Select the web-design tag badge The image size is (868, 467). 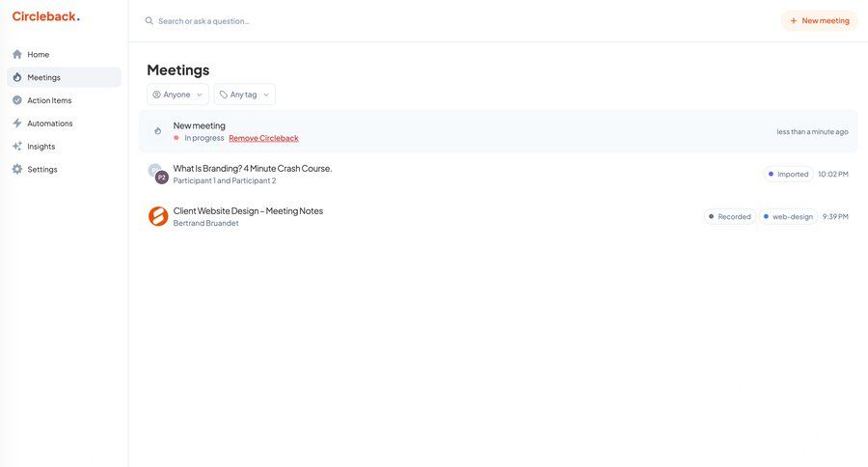tap(788, 217)
